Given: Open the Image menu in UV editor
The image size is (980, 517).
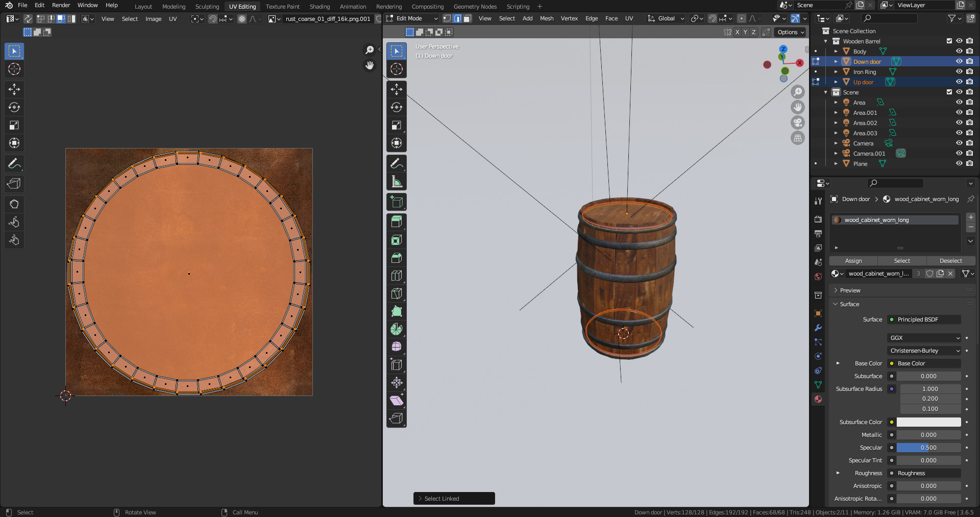Looking at the screenshot, I should (153, 19).
